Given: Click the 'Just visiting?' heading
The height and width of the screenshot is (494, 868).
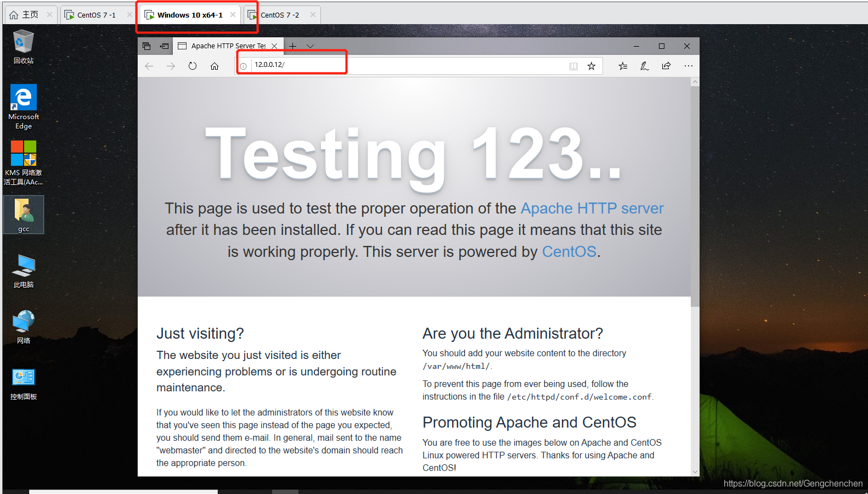Looking at the screenshot, I should (200, 334).
